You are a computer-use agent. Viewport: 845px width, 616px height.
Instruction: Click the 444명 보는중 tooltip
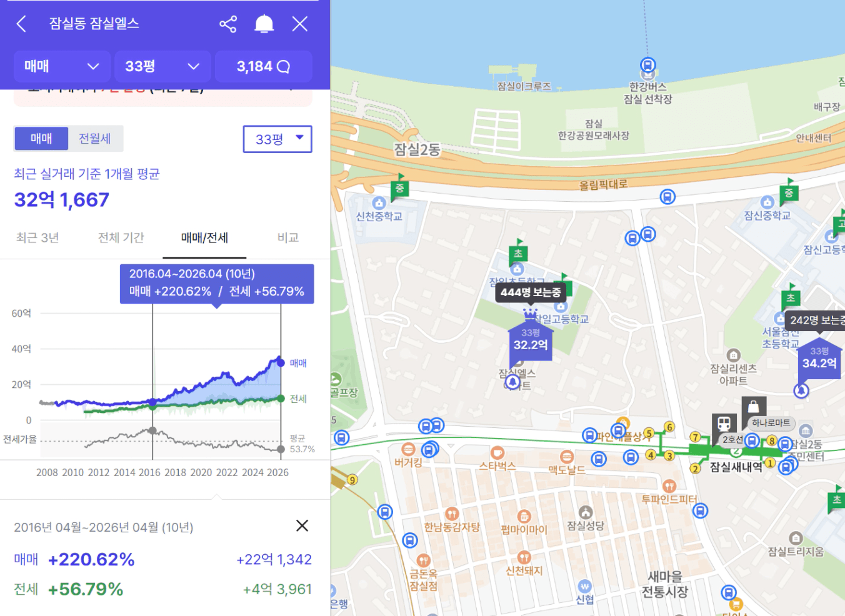click(x=531, y=292)
